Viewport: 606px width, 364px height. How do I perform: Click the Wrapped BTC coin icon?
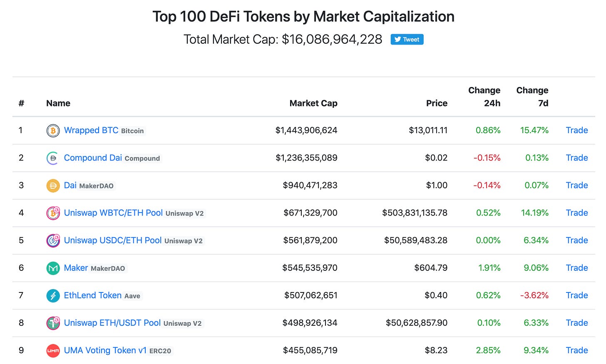coord(53,131)
